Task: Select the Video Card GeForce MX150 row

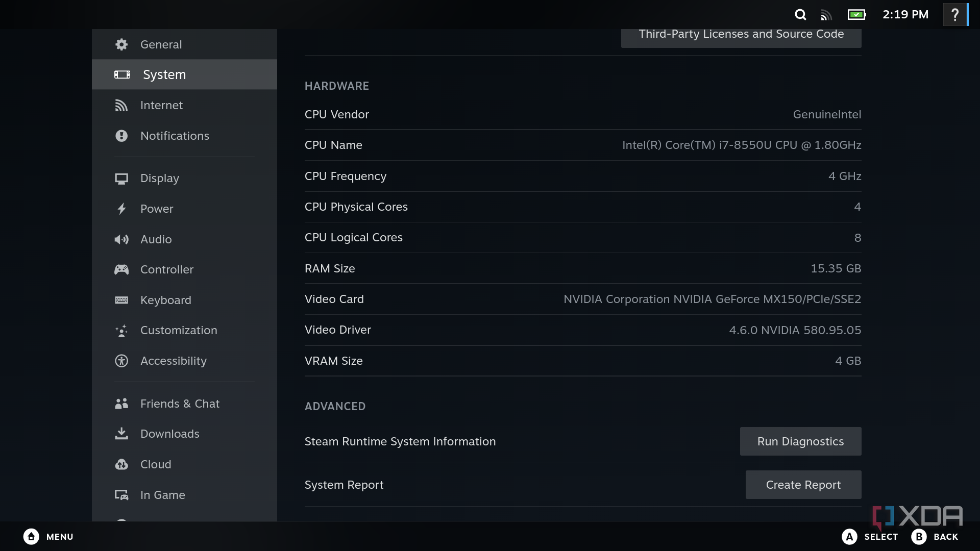Action: coord(583,299)
